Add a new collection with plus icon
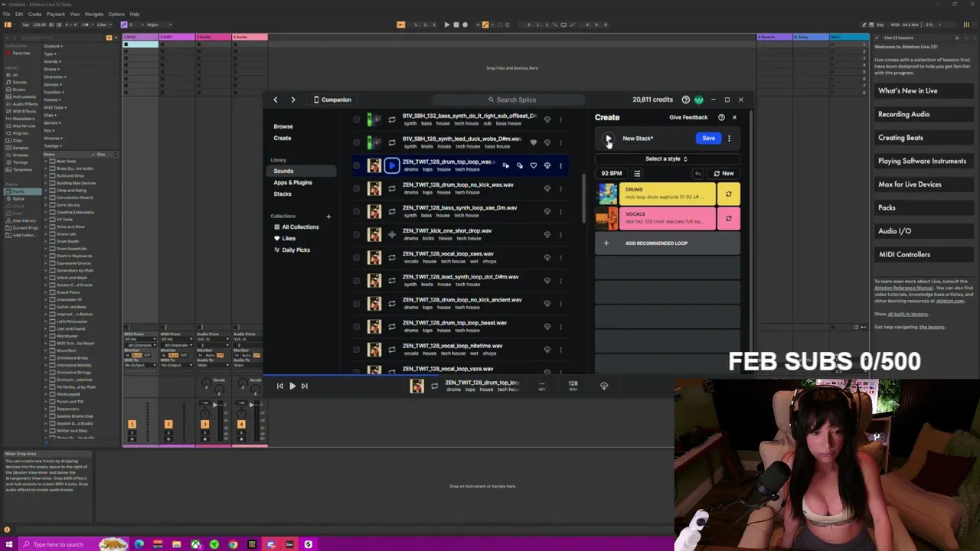980x551 pixels. point(328,216)
